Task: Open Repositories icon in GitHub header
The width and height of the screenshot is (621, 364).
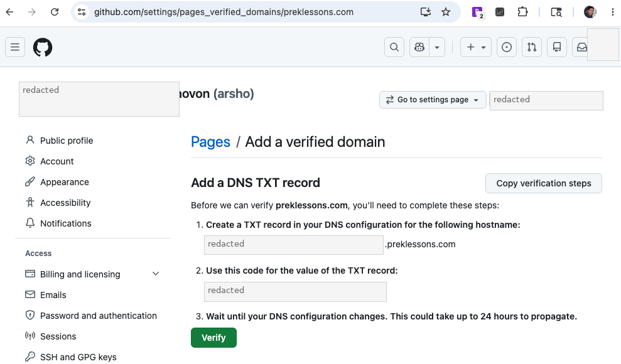Action: tap(557, 47)
